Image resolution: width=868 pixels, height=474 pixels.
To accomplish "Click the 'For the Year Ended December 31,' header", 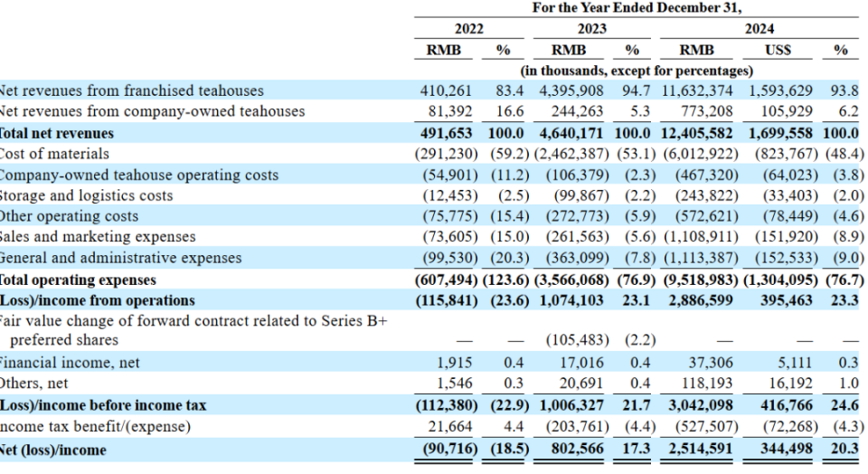I will coord(637,8).
